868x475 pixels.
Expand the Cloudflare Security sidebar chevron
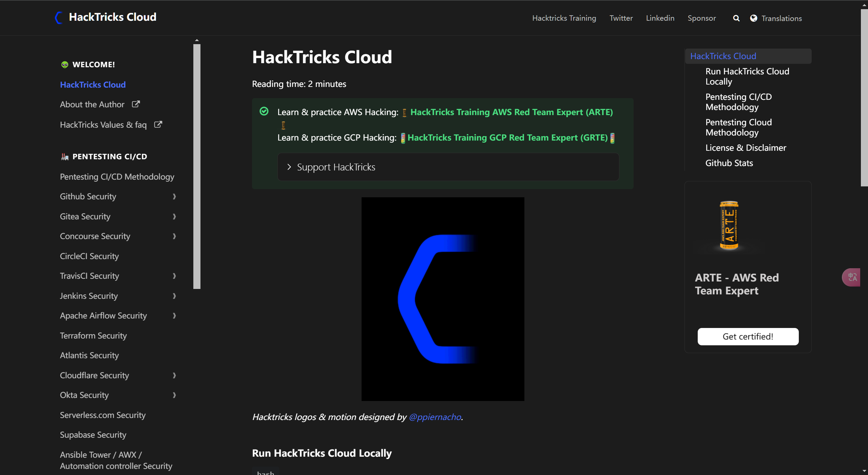174,376
